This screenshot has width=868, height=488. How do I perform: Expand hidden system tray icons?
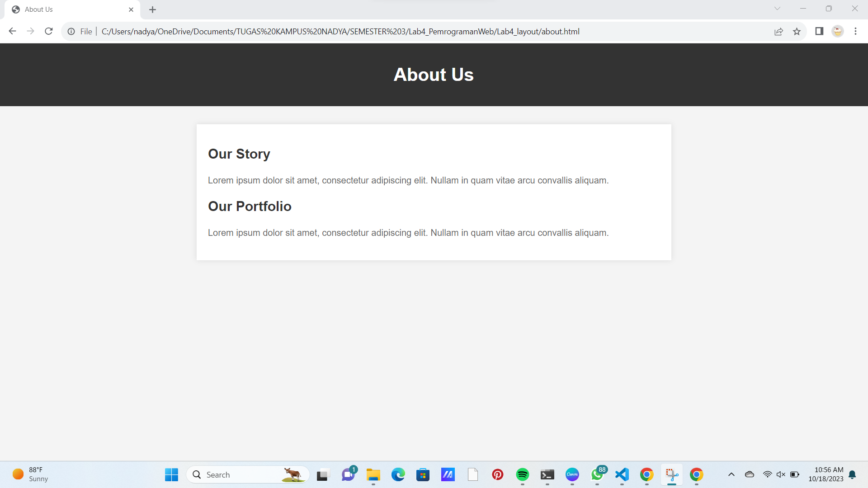tap(731, 474)
